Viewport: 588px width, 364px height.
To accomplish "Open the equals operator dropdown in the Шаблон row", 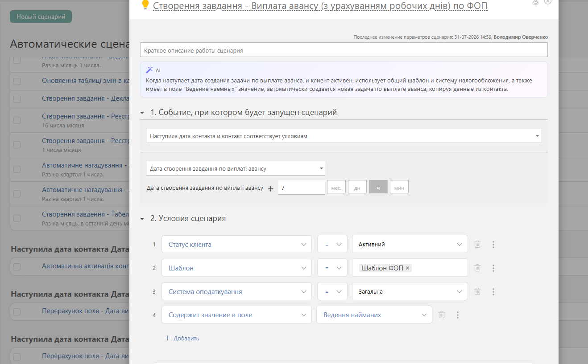I will pos(332,268).
